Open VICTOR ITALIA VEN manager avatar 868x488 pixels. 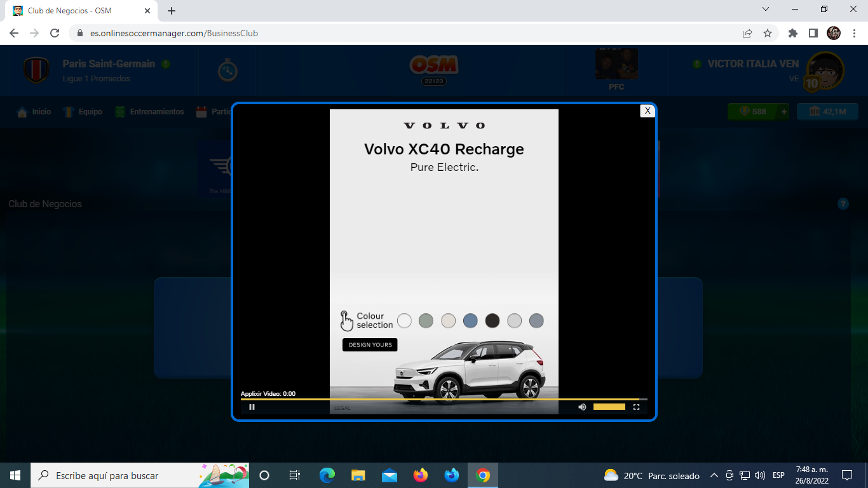(x=825, y=71)
